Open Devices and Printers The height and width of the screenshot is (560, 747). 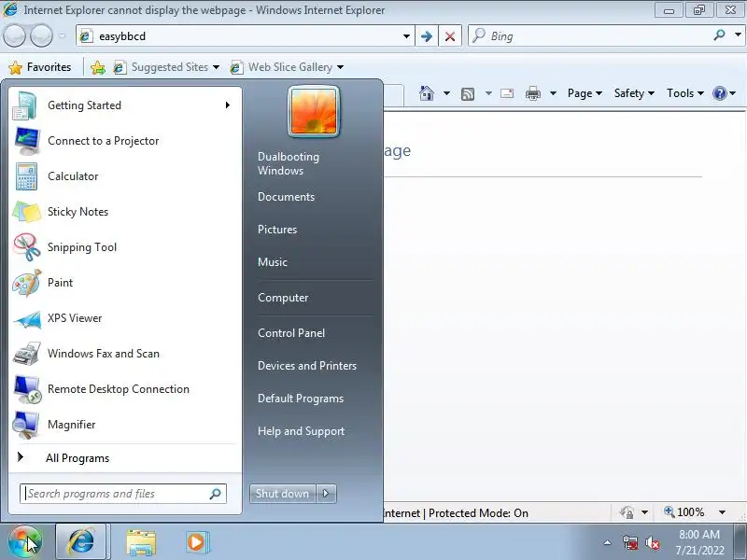[x=307, y=366]
